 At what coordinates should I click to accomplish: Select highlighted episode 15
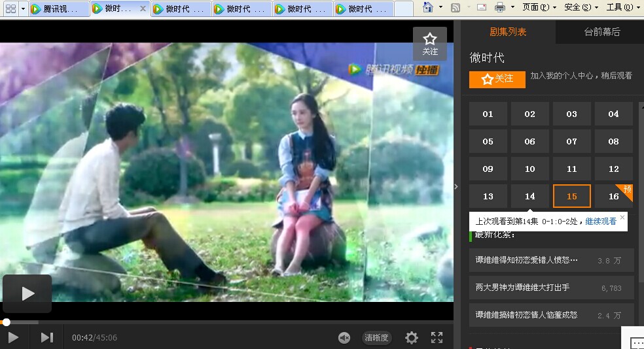point(572,197)
